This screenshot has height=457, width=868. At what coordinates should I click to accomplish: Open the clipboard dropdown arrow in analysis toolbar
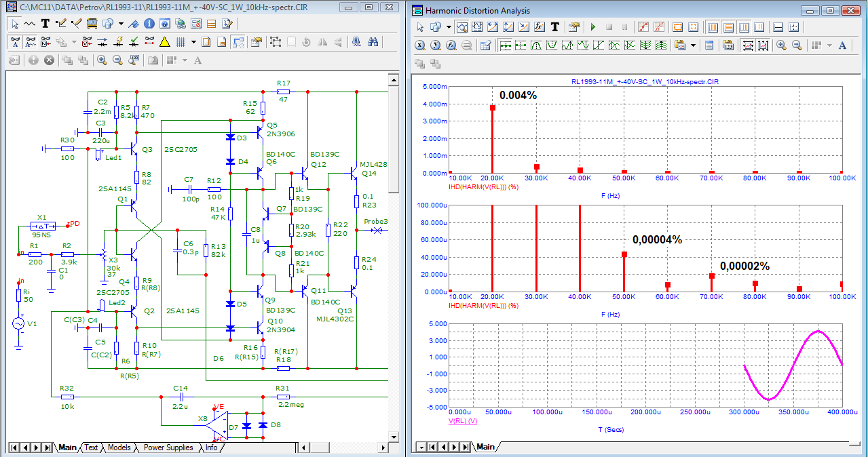click(693, 45)
